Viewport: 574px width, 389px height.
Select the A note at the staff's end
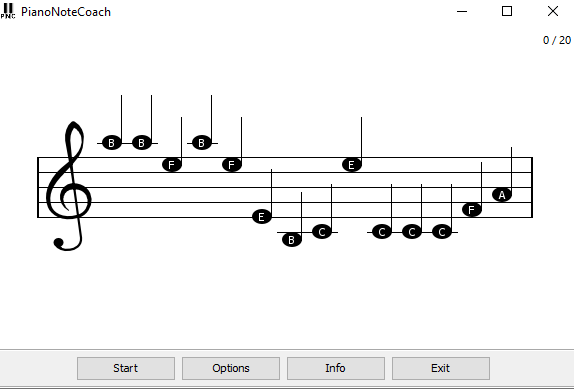click(502, 195)
